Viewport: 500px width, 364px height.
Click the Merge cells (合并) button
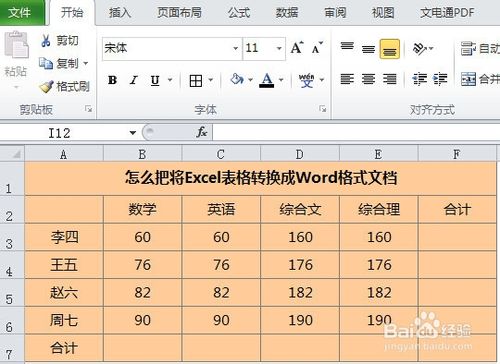480,79
